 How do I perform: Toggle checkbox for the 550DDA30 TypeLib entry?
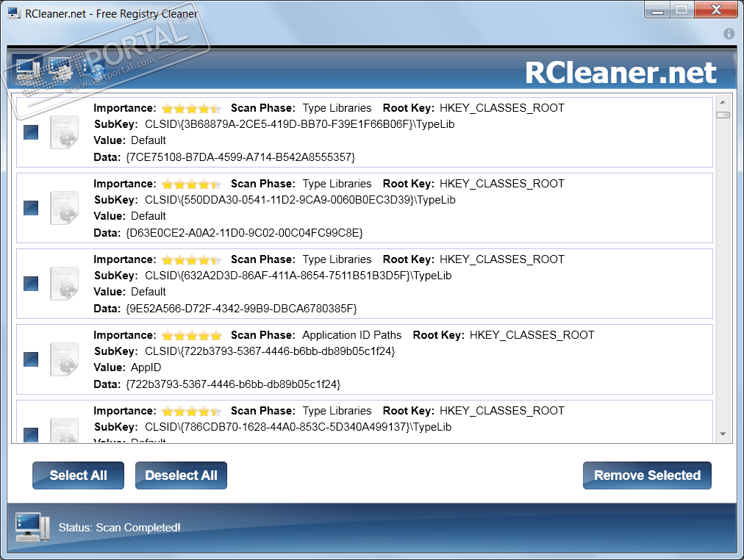(31, 208)
